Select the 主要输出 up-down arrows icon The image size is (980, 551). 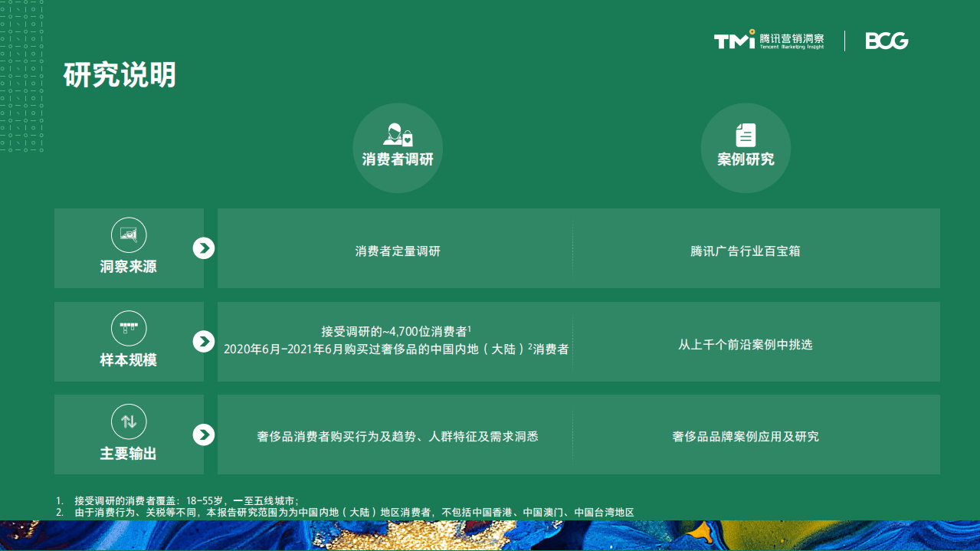[x=128, y=421]
